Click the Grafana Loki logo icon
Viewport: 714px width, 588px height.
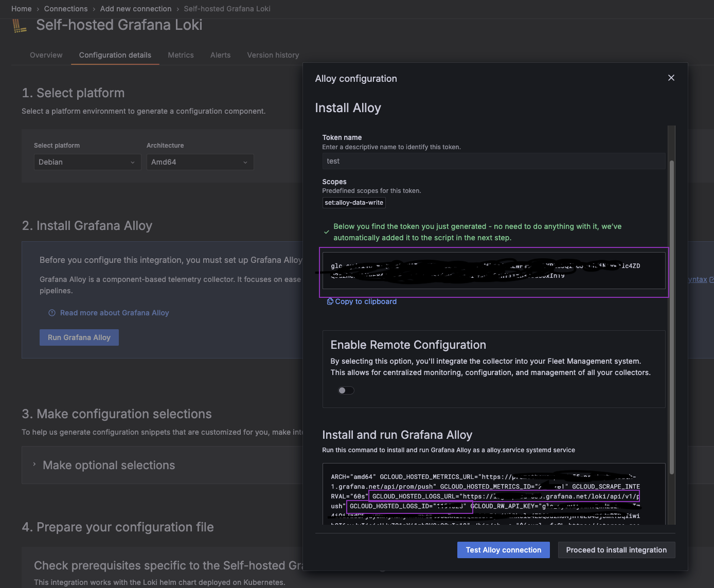tap(20, 26)
